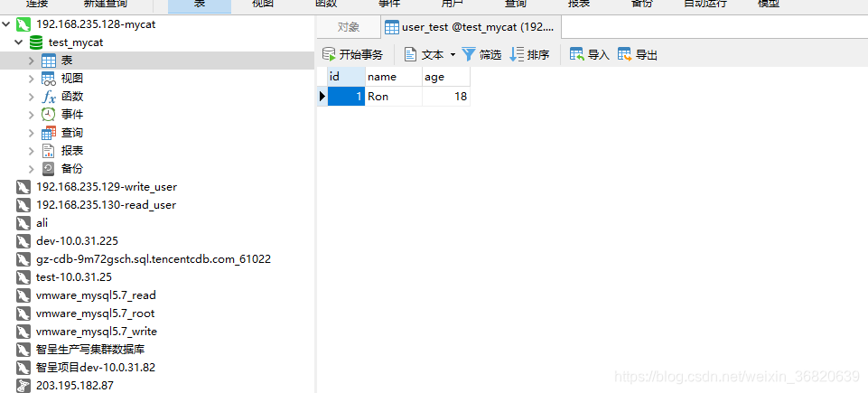The width and height of the screenshot is (868, 393).
Task: Expand the 事件 node chevron
Action: (x=32, y=115)
